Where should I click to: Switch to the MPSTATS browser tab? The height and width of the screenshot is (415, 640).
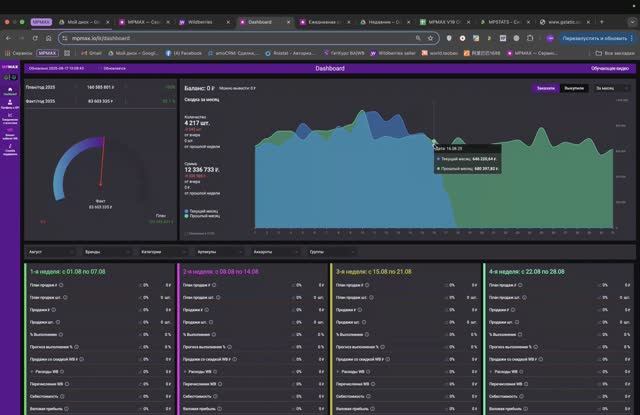pos(505,22)
